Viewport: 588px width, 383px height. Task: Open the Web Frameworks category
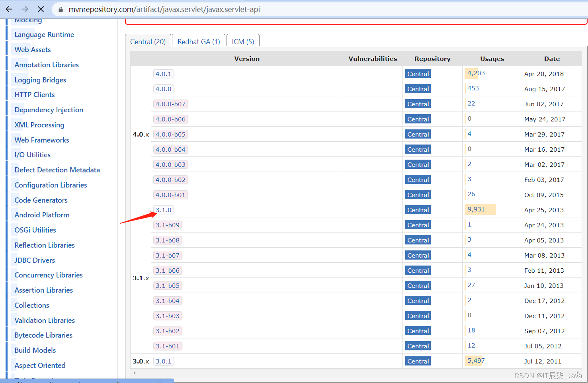[x=41, y=140]
